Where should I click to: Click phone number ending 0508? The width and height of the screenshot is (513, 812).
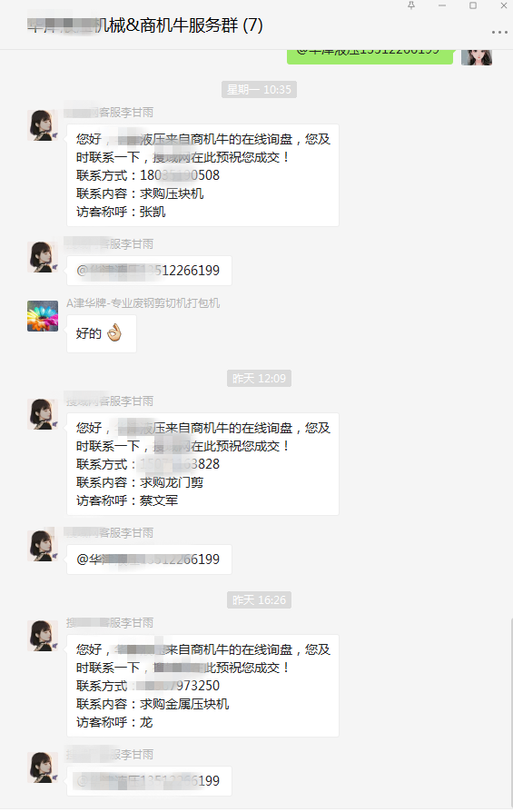point(180,175)
